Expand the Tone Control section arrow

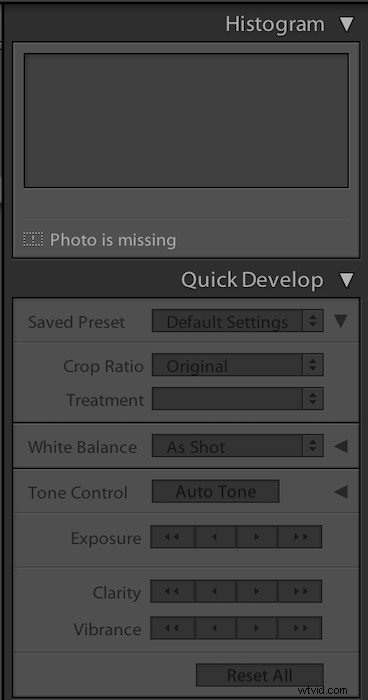341,492
